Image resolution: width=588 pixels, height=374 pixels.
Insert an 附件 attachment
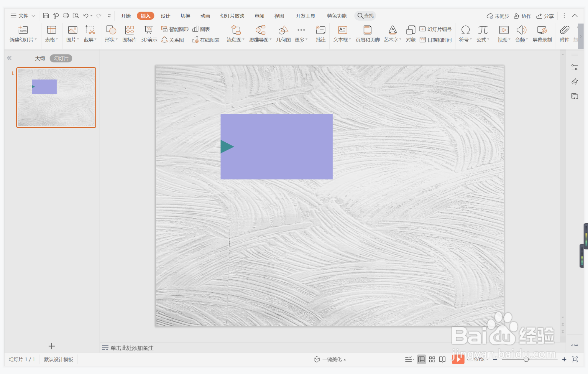tap(564, 34)
